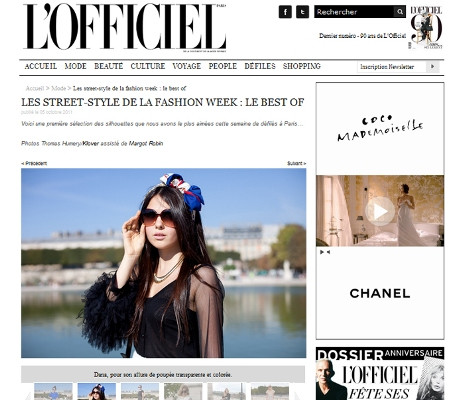Image resolution: width=464 pixels, height=400 pixels.
Task: Click the L'Officiel logo
Action: (x=125, y=27)
